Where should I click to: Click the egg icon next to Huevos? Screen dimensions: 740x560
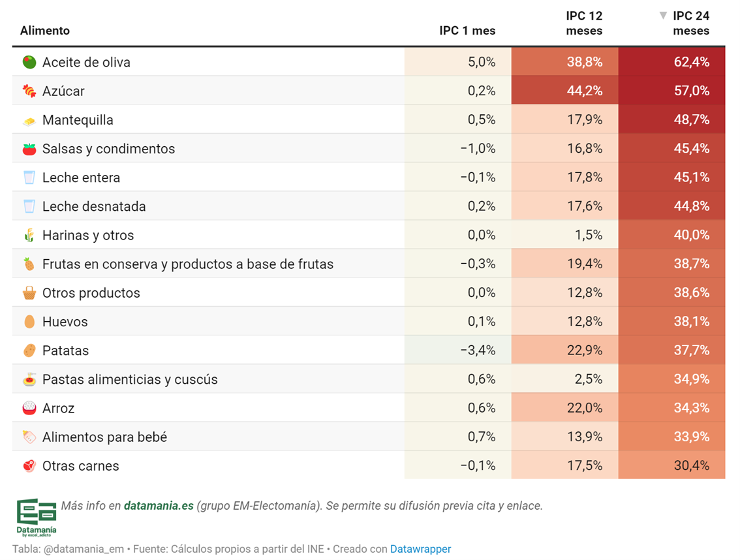(29, 322)
